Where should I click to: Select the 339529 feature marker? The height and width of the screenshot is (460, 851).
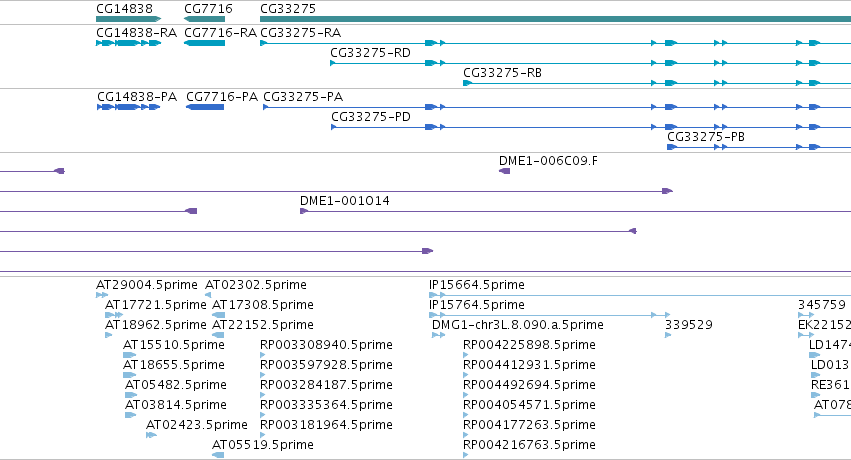[668, 335]
